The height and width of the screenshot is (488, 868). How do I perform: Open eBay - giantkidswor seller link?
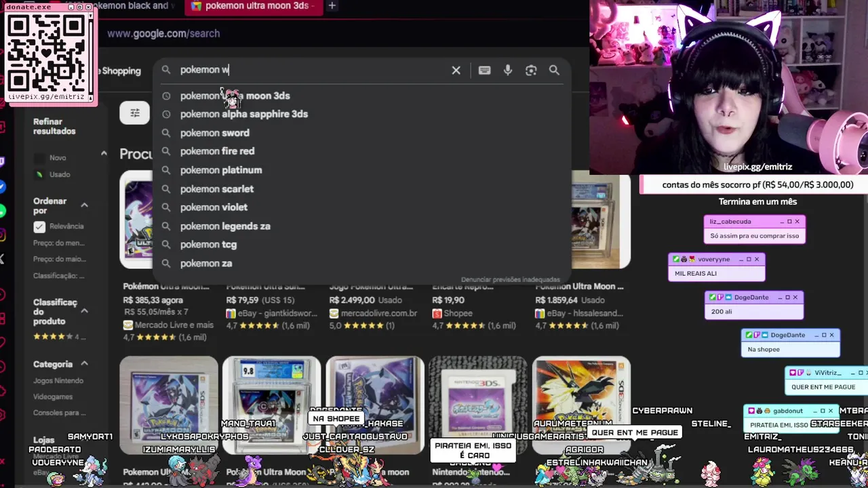point(272,313)
